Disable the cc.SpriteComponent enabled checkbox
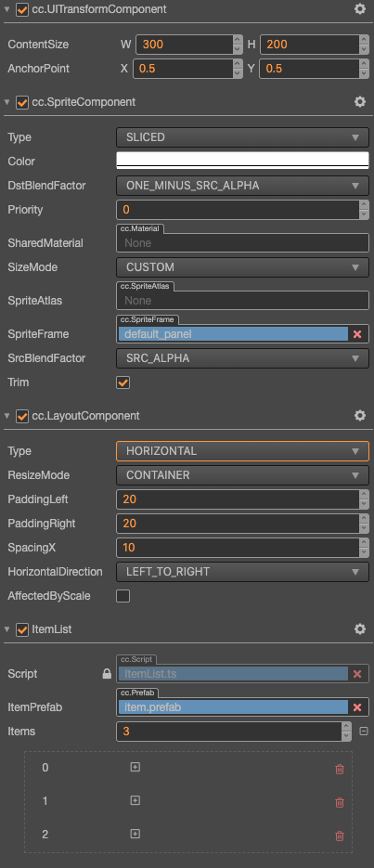 22,102
